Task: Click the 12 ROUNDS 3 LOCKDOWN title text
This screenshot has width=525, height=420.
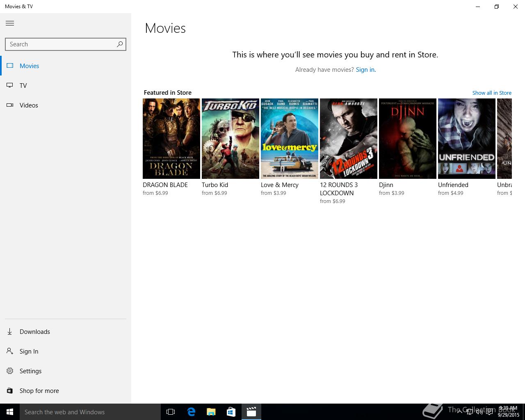Action: (339, 189)
